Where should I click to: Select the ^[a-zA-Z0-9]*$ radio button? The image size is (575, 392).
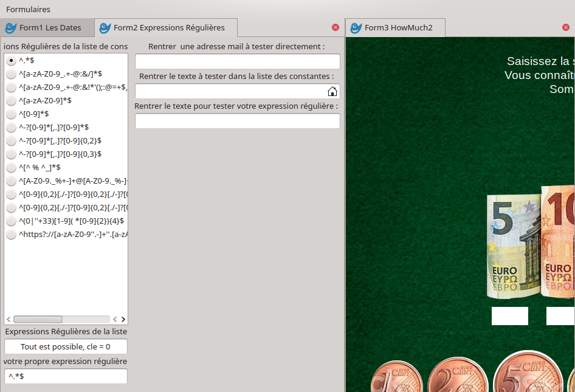tap(11, 100)
